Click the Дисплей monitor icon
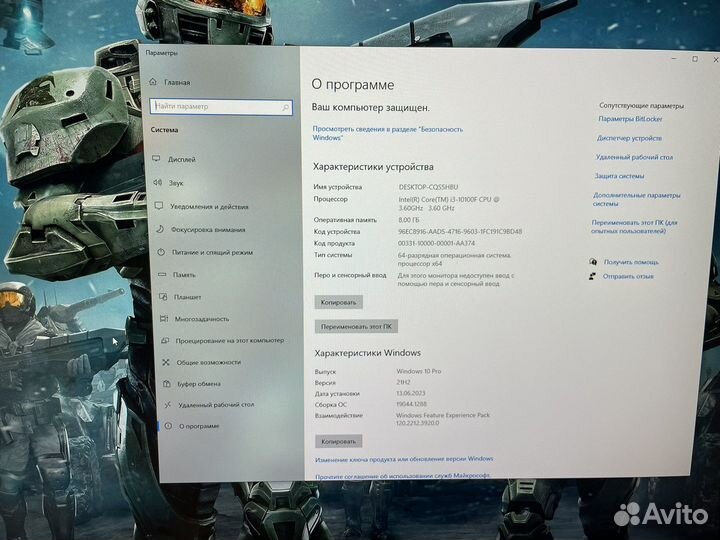The height and width of the screenshot is (540, 720). point(156,158)
